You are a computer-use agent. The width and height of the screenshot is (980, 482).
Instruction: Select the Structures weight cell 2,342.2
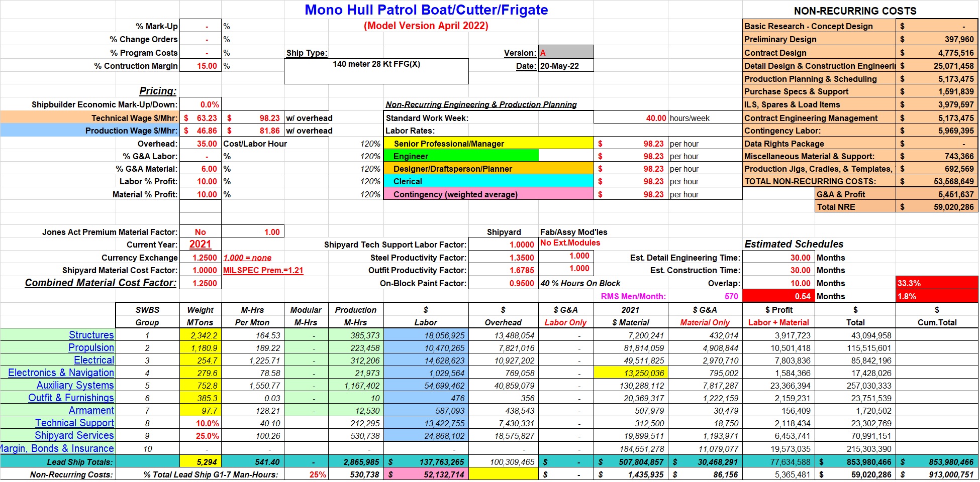tap(201, 335)
